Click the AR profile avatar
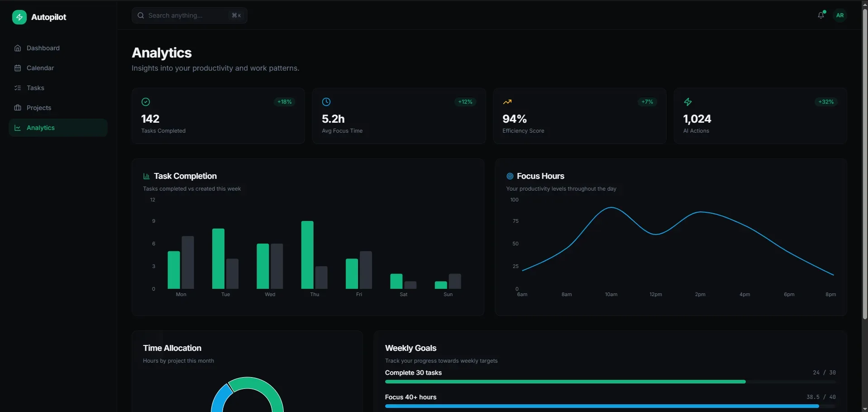Viewport: 868px width, 412px height. (840, 15)
